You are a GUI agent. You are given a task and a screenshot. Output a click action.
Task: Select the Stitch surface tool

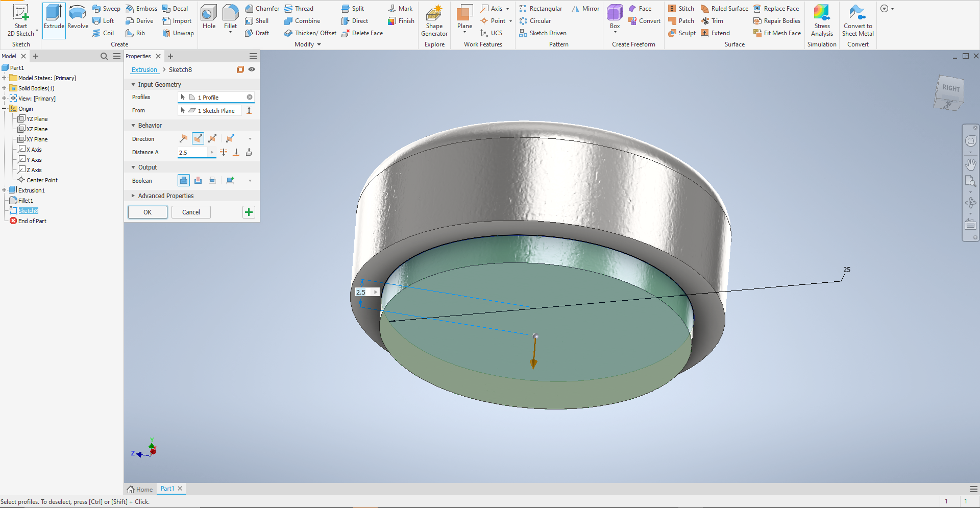[x=681, y=9]
